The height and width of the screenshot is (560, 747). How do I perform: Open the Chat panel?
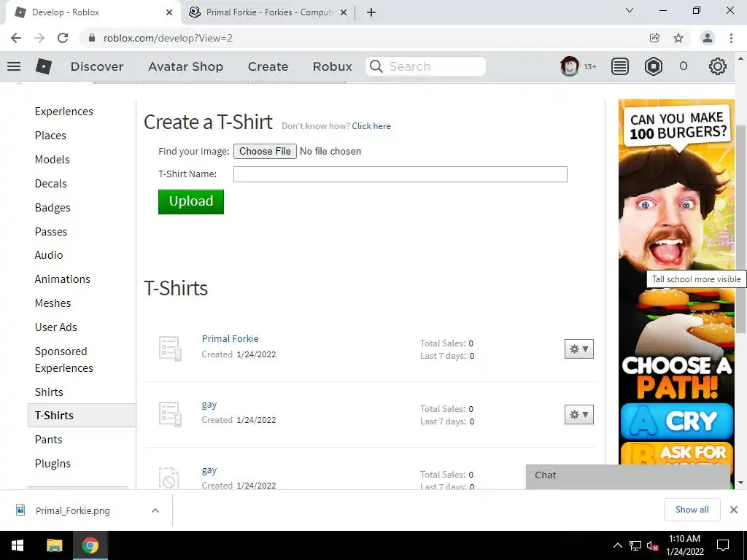(627, 475)
